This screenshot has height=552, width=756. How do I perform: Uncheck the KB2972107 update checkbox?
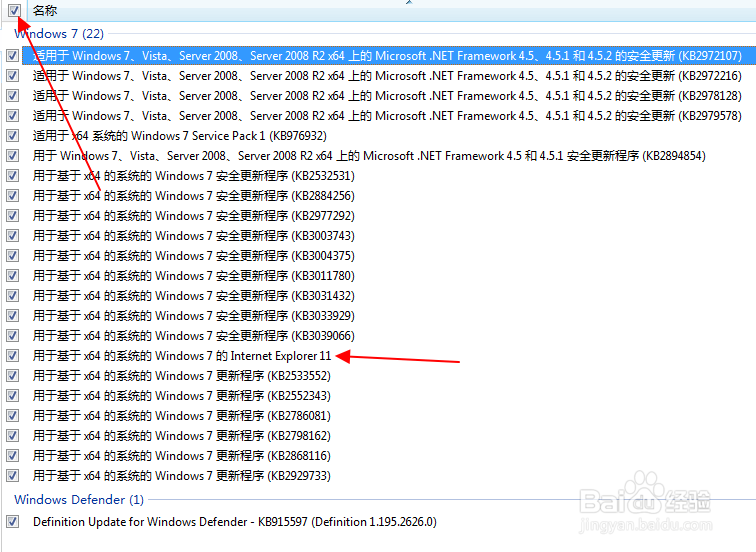click(x=13, y=56)
